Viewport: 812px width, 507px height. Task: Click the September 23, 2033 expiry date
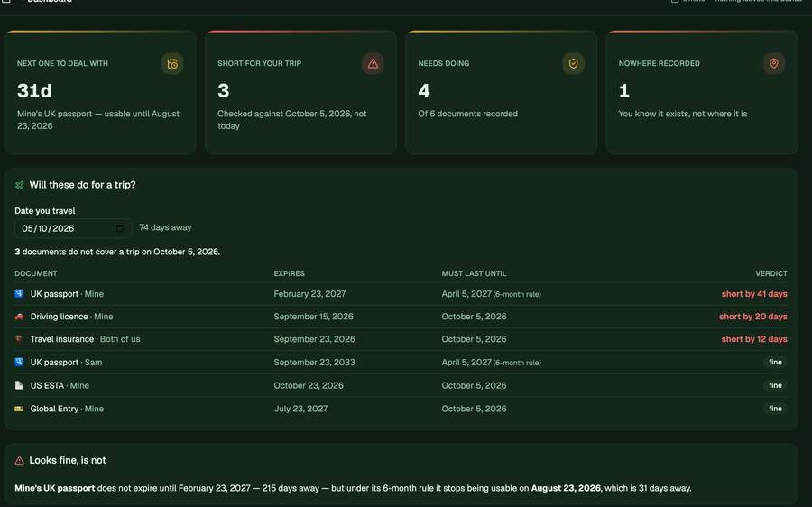314,362
